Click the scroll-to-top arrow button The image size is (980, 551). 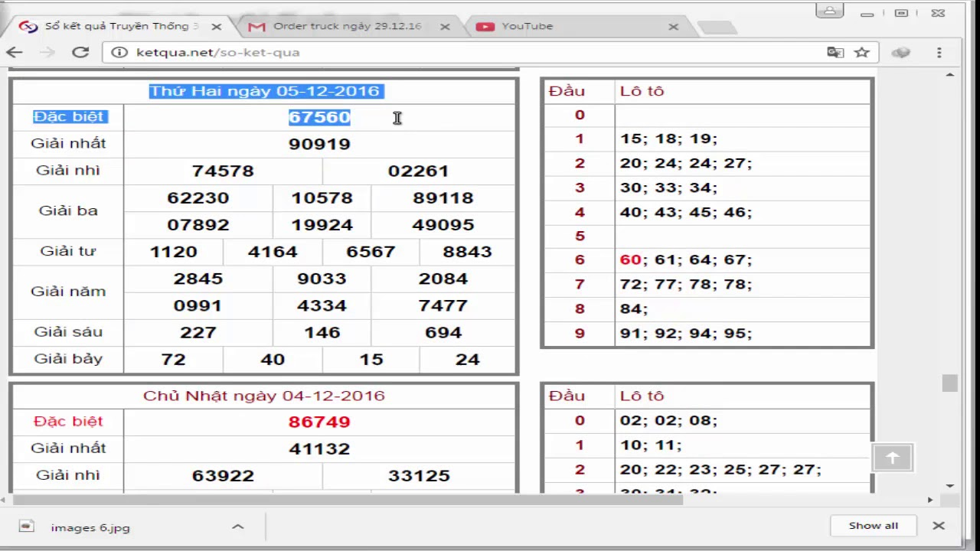click(x=893, y=458)
